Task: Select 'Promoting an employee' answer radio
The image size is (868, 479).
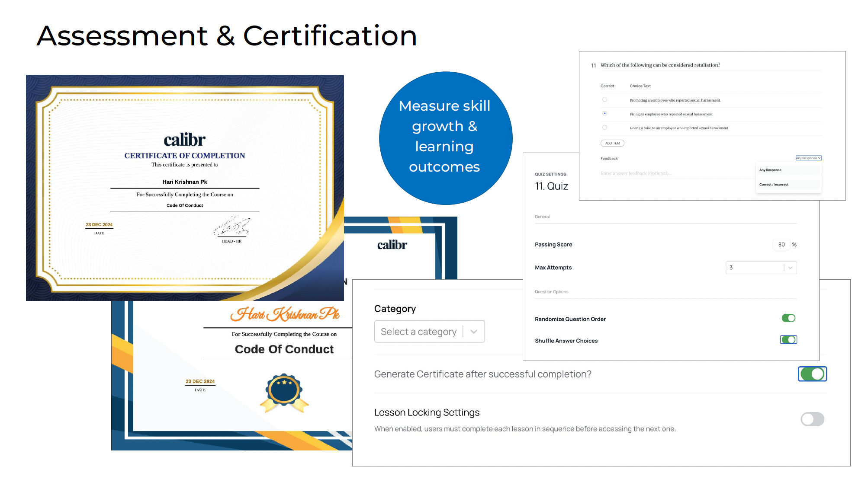Action: coord(604,99)
